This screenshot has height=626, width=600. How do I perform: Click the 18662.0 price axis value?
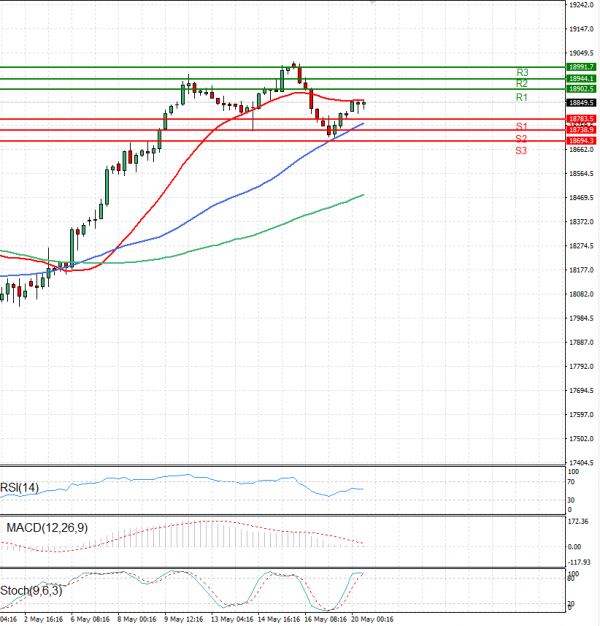(x=581, y=150)
